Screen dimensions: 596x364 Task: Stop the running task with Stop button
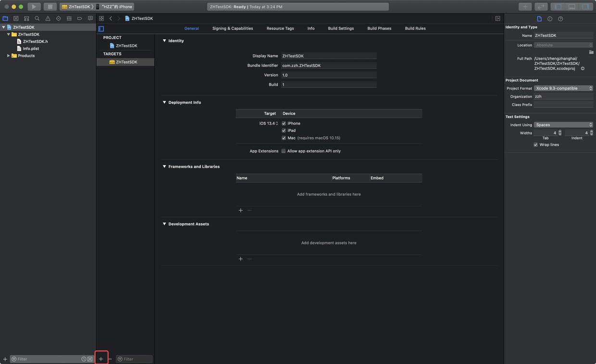[x=50, y=7]
